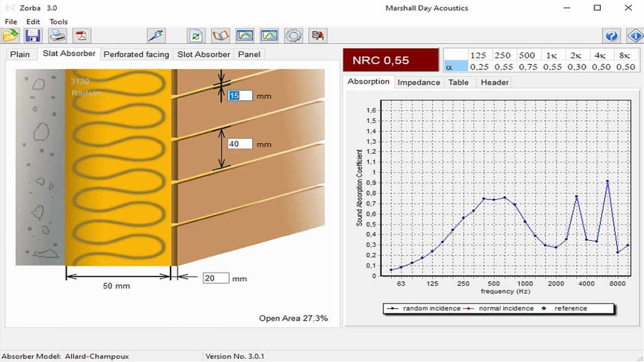
Task: Open settings with the gear icon
Action: coord(293,35)
